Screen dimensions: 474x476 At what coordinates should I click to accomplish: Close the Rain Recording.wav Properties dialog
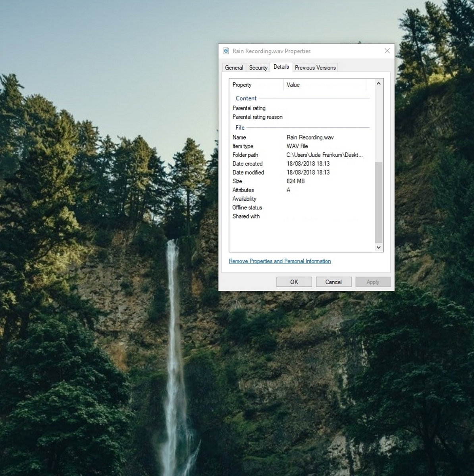tap(387, 51)
